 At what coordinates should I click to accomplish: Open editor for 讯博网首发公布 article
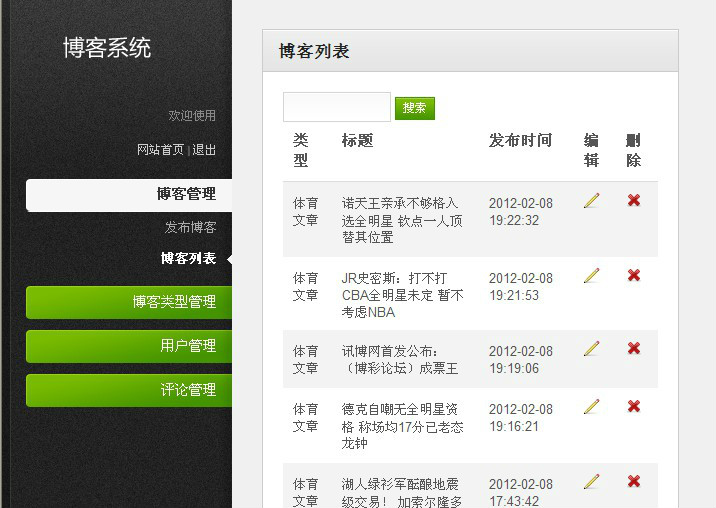coord(591,348)
